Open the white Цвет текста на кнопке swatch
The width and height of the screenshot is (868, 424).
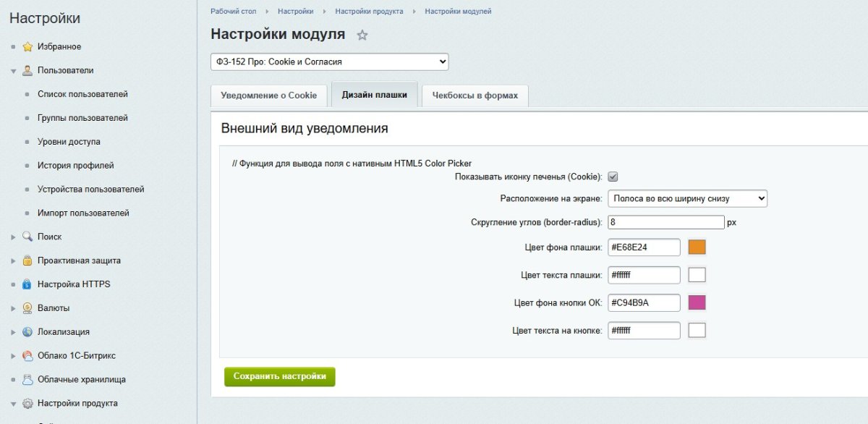[x=697, y=331]
